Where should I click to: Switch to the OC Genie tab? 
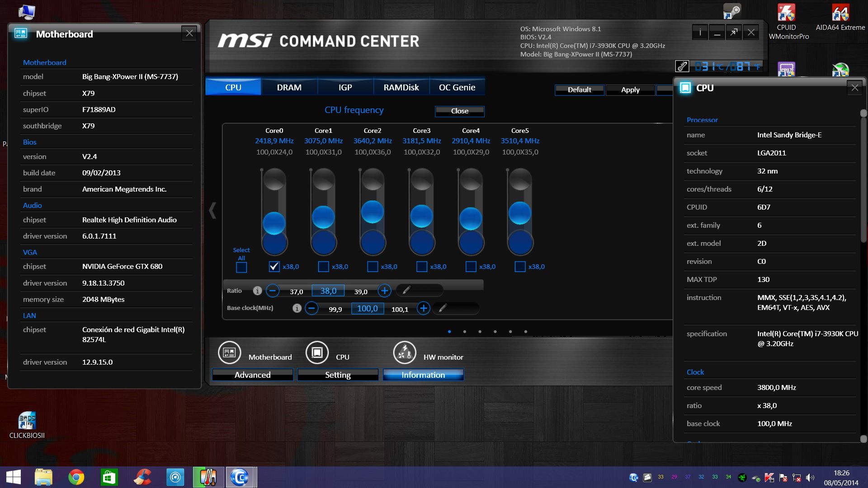point(457,87)
